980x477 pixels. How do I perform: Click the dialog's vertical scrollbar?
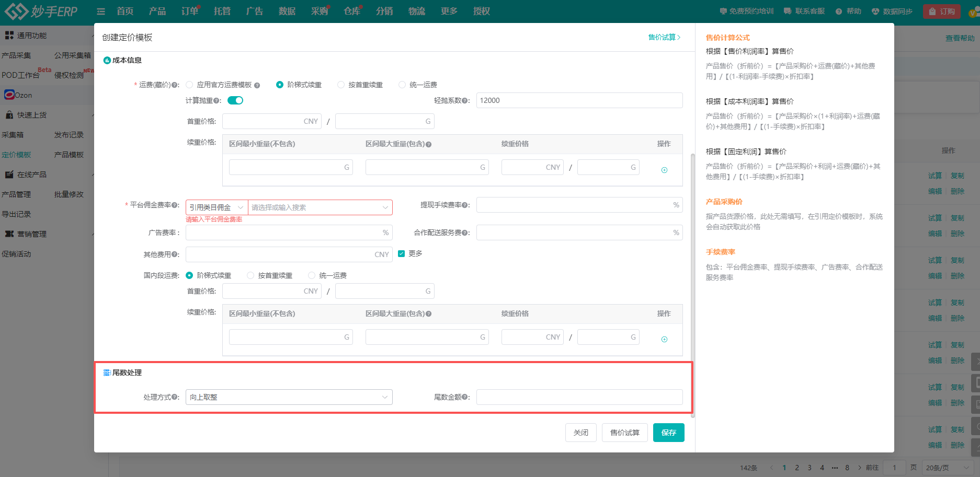(x=693, y=282)
